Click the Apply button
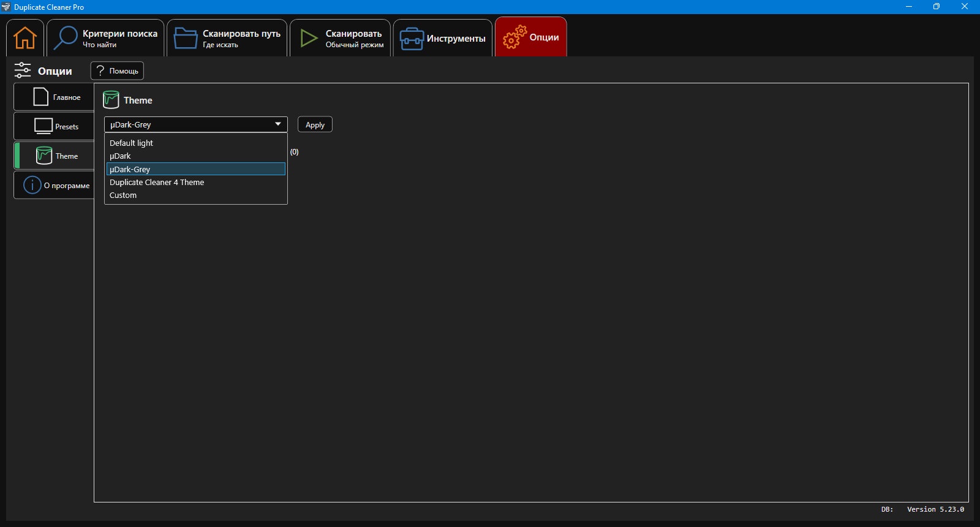Screen dimensions: 980x527 click(315, 124)
